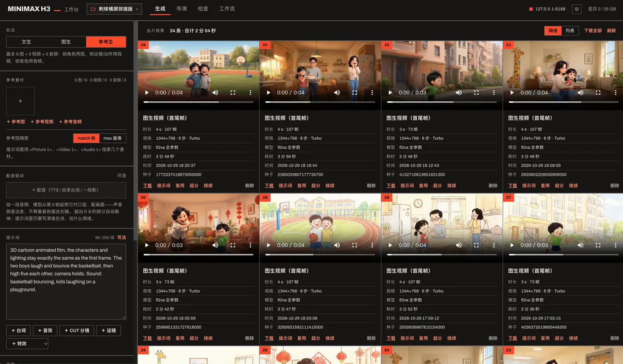This screenshot has width=623, height=364.
Task: Open the 工作流 tab
Action: [227, 9]
